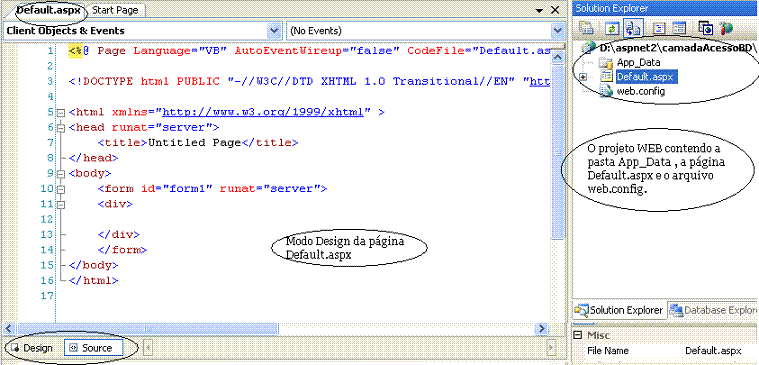The width and height of the screenshot is (759, 365).
Task: Switch to Design view
Action: tap(31, 348)
